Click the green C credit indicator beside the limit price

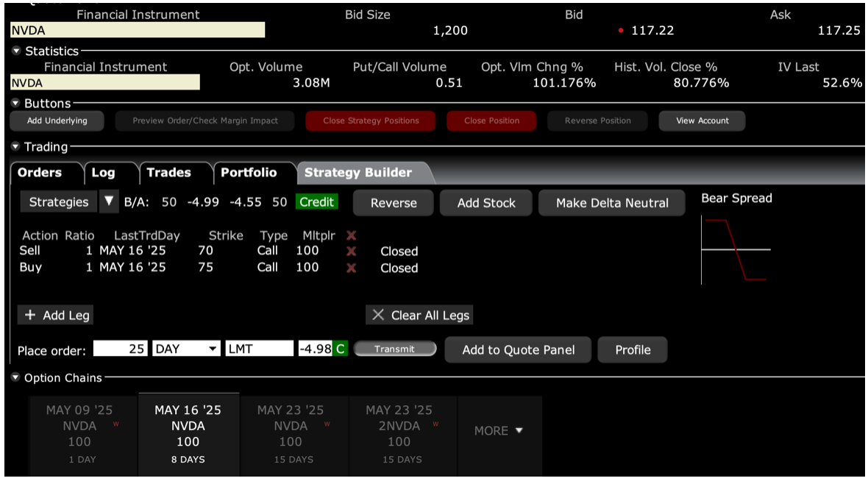340,349
